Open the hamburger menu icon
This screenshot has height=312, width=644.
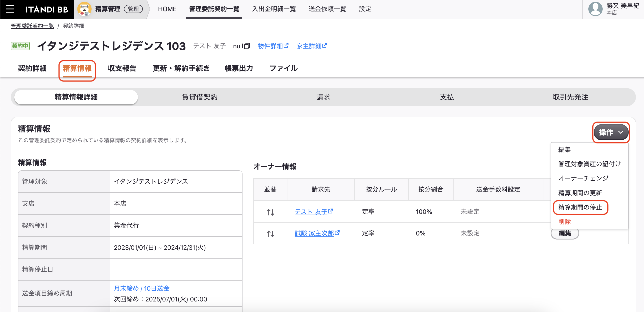(x=10, y=9)
